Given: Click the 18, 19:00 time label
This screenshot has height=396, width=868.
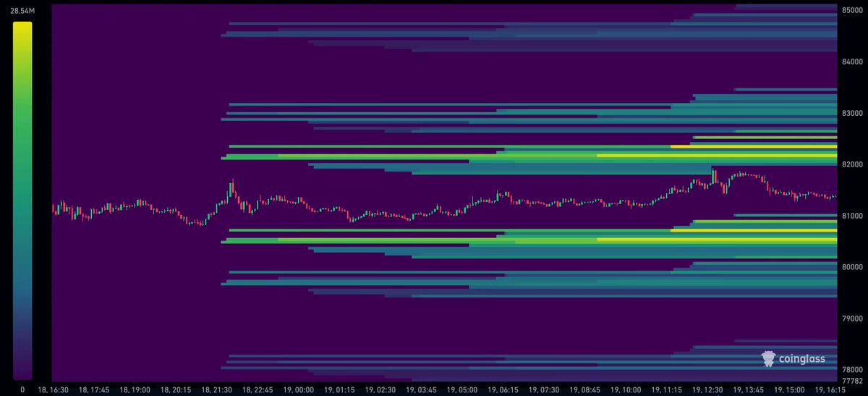Looking at the screenshot, I should coord(135,389).
